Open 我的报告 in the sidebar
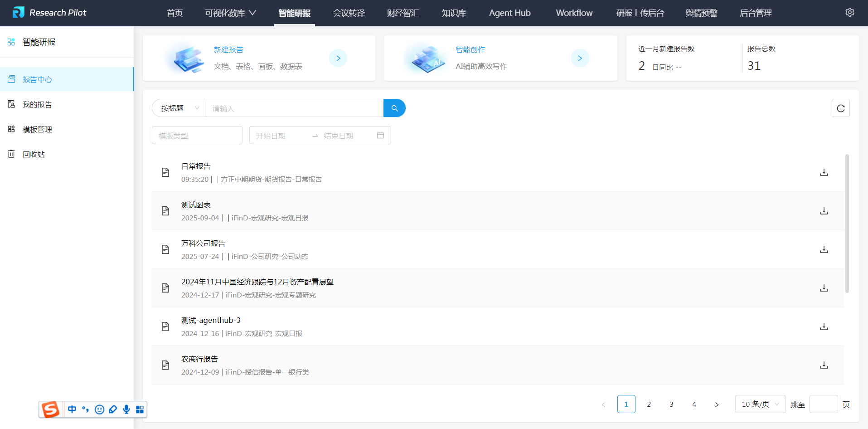868x429 pixels. [37, 104]
